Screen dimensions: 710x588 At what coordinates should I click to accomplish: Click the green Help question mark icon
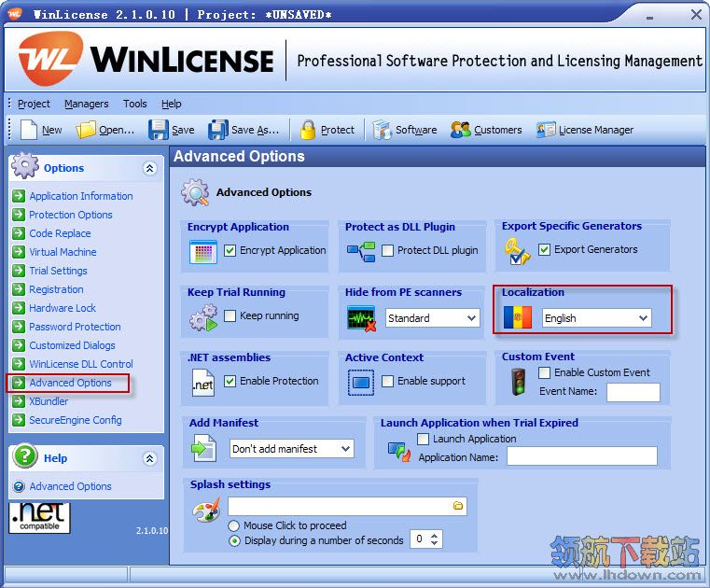click(x=25, y=455)
